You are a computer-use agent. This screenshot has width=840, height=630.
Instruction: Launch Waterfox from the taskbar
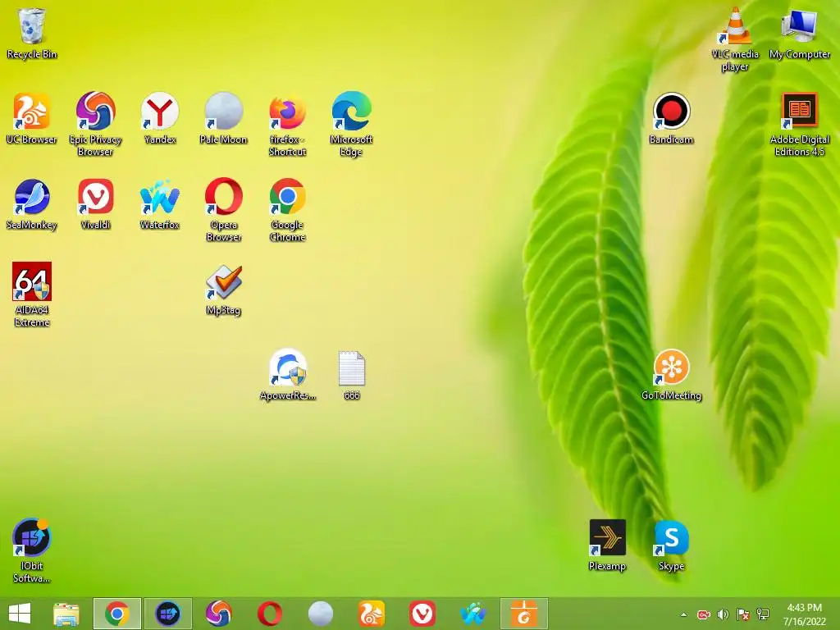tap(473, 614)
